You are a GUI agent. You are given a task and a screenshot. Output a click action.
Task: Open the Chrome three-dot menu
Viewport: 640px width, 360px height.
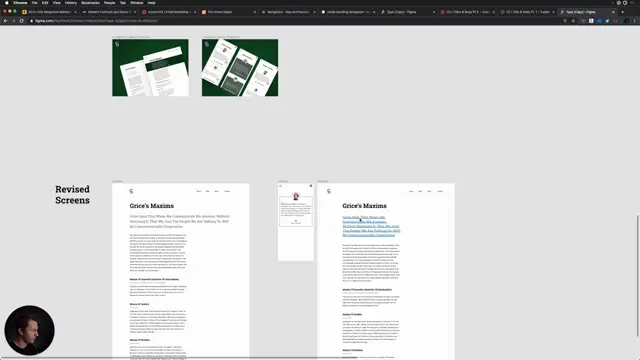tap(635, 21)
